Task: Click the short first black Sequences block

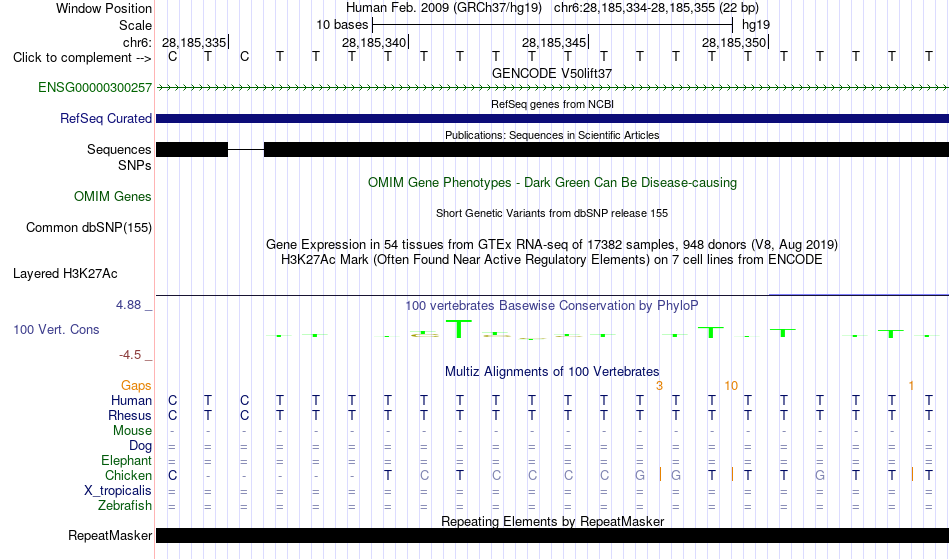Action: (x=192, y=150)
